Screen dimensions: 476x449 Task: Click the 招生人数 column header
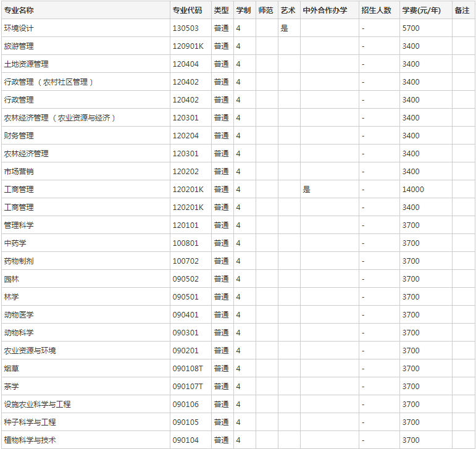click(377, 10)
